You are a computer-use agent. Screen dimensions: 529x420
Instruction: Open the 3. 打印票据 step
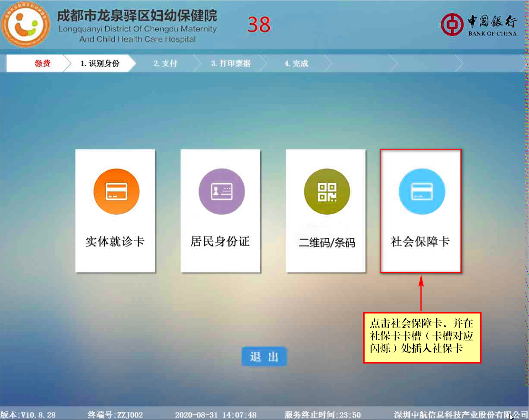pos(230,63)
